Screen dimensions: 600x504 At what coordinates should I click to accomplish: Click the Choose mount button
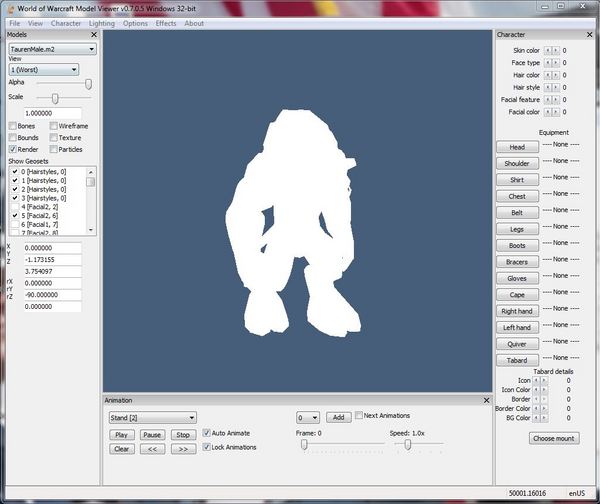tap(554, 438)
